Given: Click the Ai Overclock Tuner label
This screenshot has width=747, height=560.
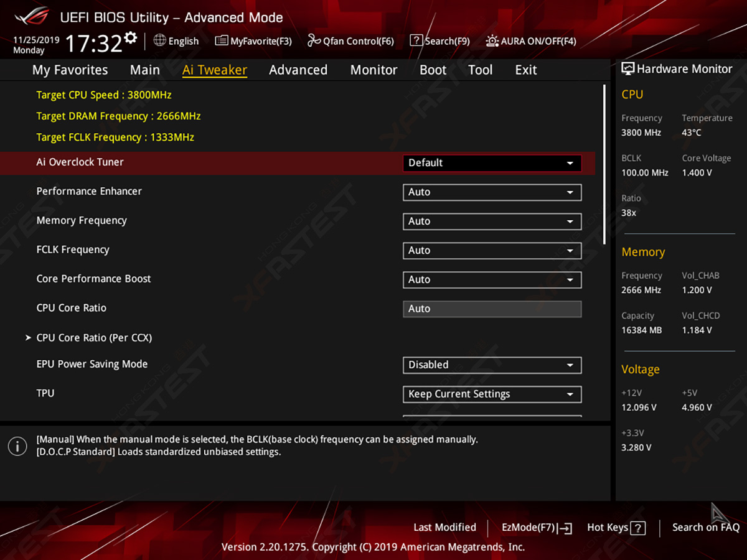Looking at the screenshot, I should coord(80,162).
